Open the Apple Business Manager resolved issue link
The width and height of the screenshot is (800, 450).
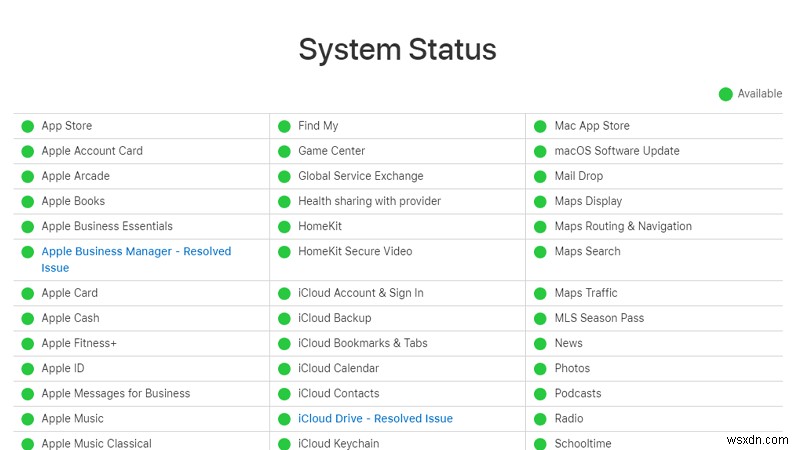[136, 259]
